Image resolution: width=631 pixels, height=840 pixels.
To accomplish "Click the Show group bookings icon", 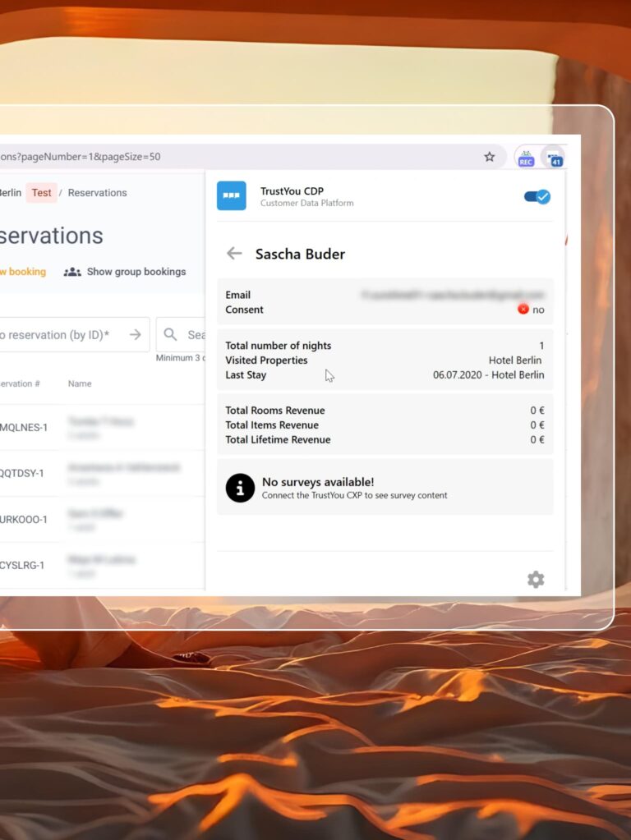I will pyautogui.click(x=72, y=272).
